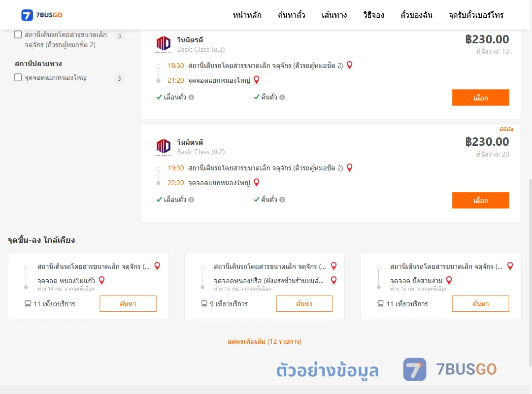Click the 22:20 arrival time
Viewport: 532px width, 394px height.
176,183
